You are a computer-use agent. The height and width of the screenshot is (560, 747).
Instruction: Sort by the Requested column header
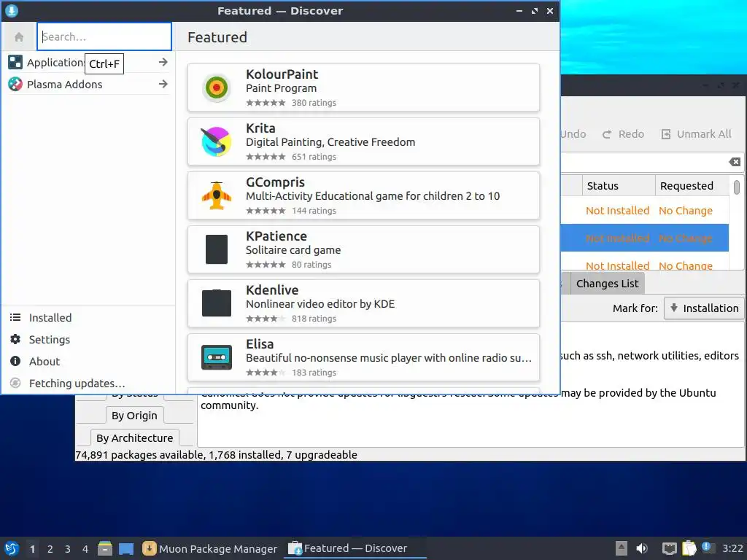coord(692,186)
